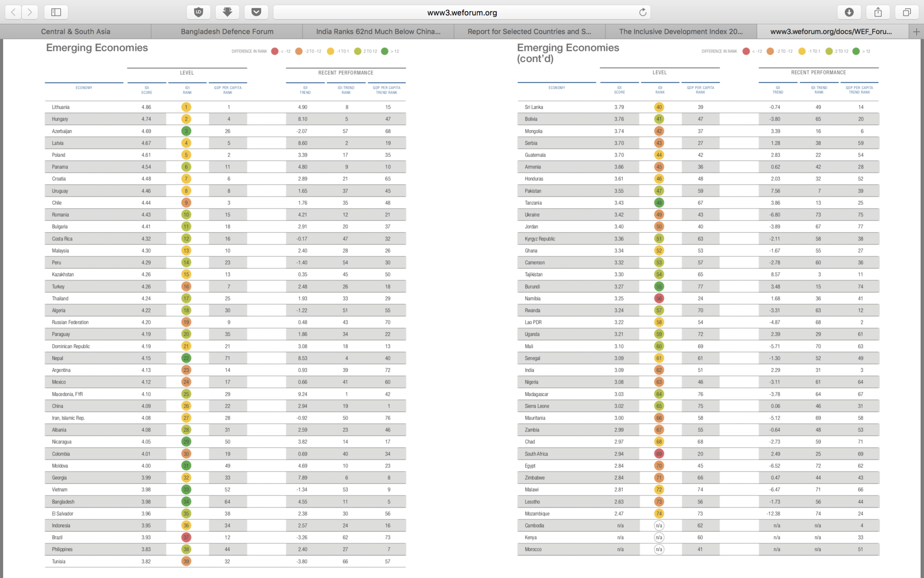Click the download-arrow extension toolbar icon
This screenshot has width=924, height=578.
click(x=227, y=12)
